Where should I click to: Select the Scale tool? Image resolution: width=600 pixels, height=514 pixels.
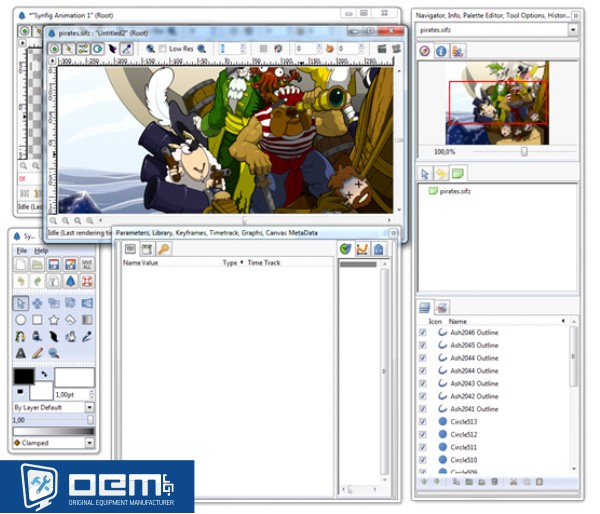[x=54, y=304]
